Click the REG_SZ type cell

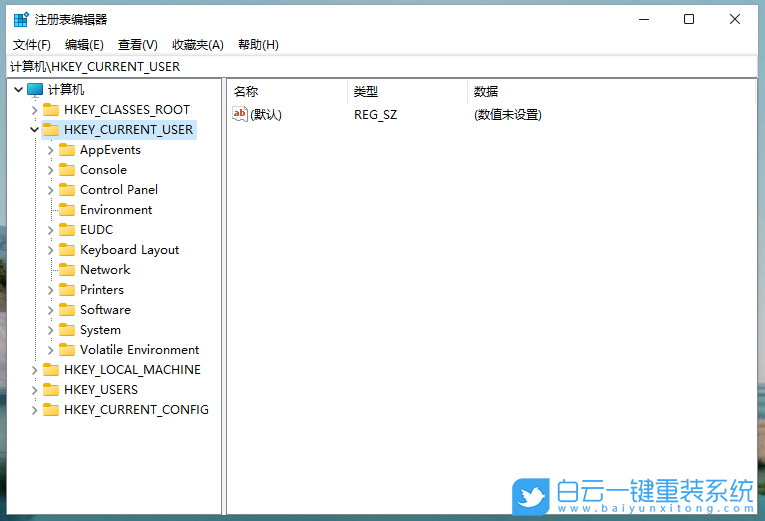[376, 115]
